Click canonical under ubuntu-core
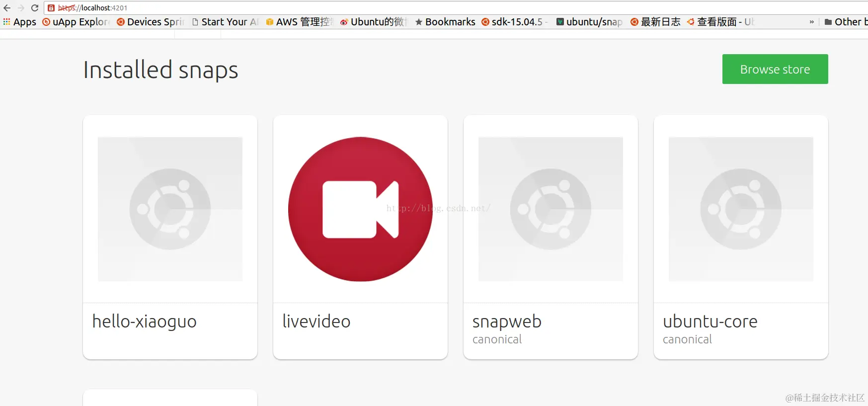 point(688,339)
